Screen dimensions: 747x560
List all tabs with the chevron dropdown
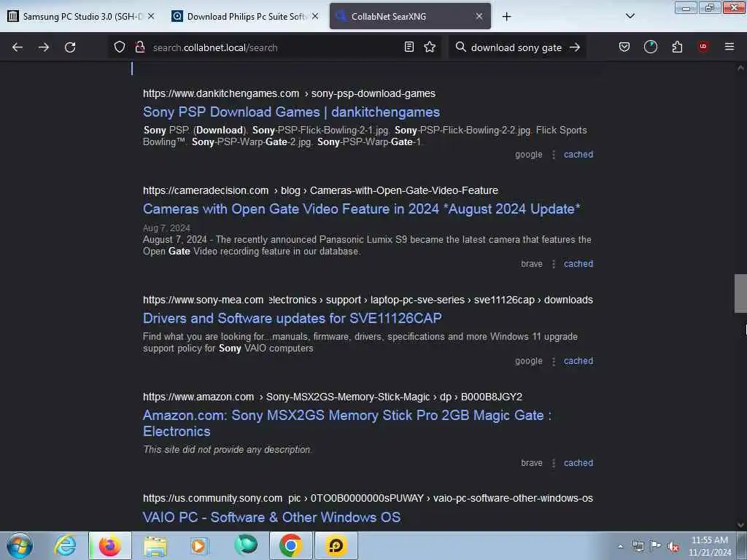click(x=630, y=16)
